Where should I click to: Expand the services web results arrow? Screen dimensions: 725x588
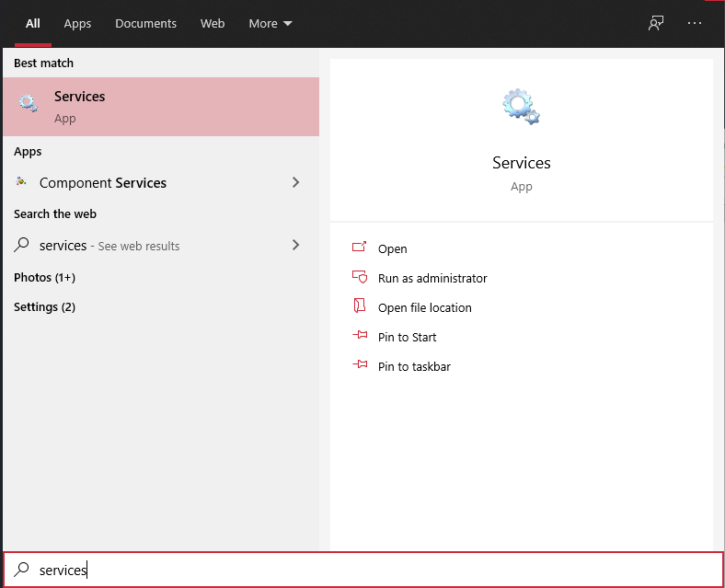[295, 245]
